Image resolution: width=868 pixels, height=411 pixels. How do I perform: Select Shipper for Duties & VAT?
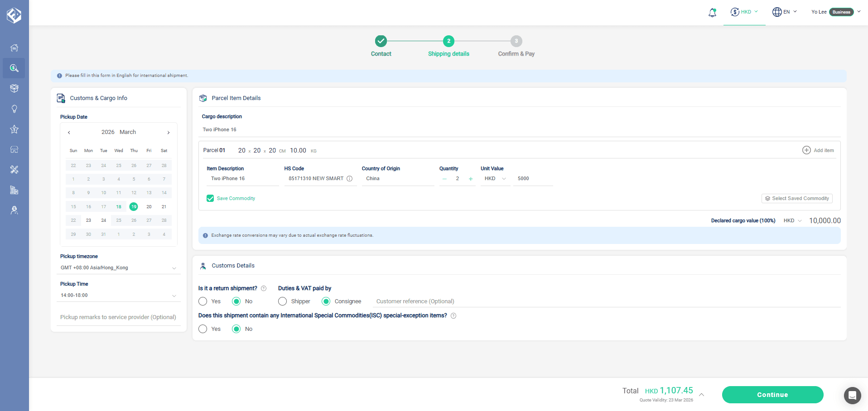tap(283, 301)
